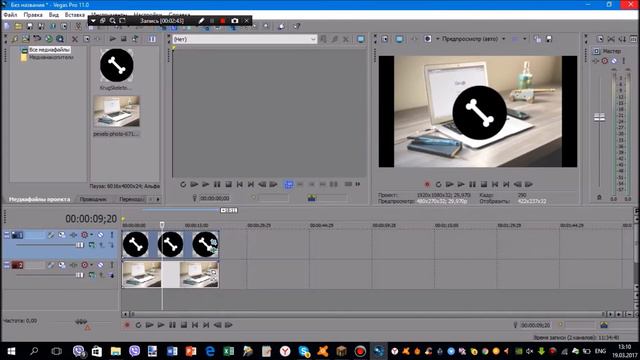The image size is (640, 360).
Task: Open Word from the taskbar
Action: click(172, 351)
